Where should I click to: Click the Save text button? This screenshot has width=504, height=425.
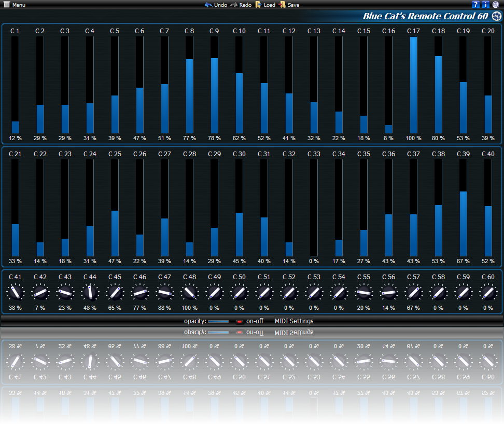point(293,5)
